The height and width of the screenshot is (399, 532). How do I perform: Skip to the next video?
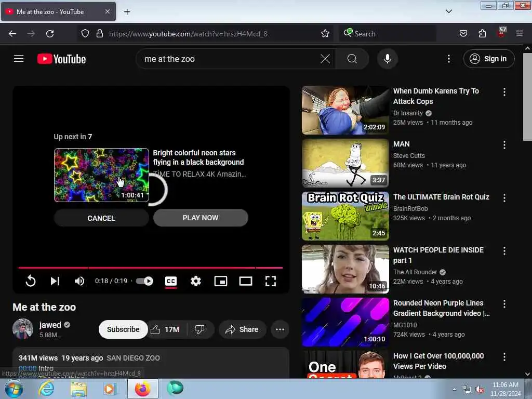point(55,281)
